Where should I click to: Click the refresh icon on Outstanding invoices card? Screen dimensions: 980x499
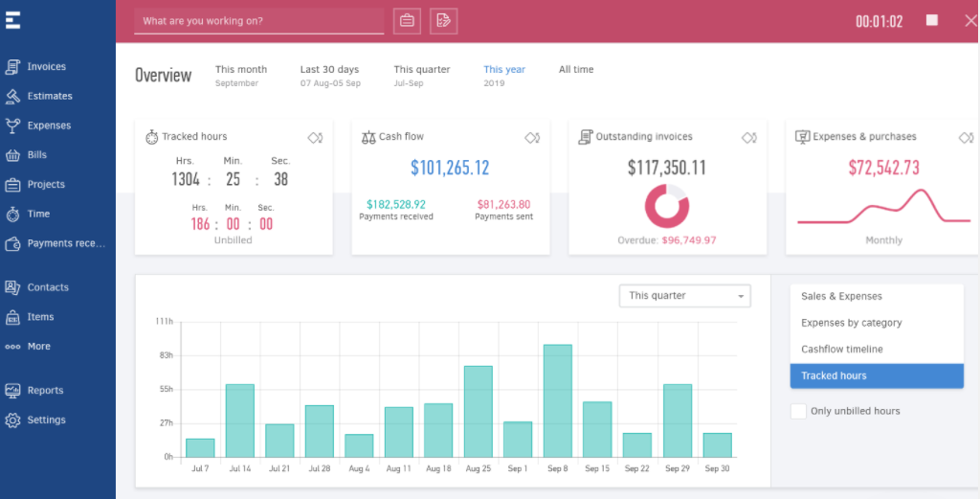coord(749,137)
